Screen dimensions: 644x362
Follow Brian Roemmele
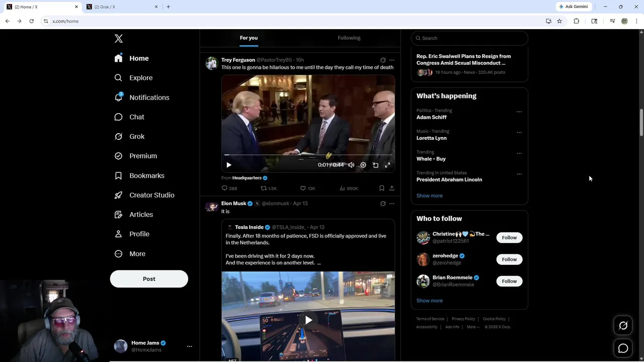coord(509,281)
